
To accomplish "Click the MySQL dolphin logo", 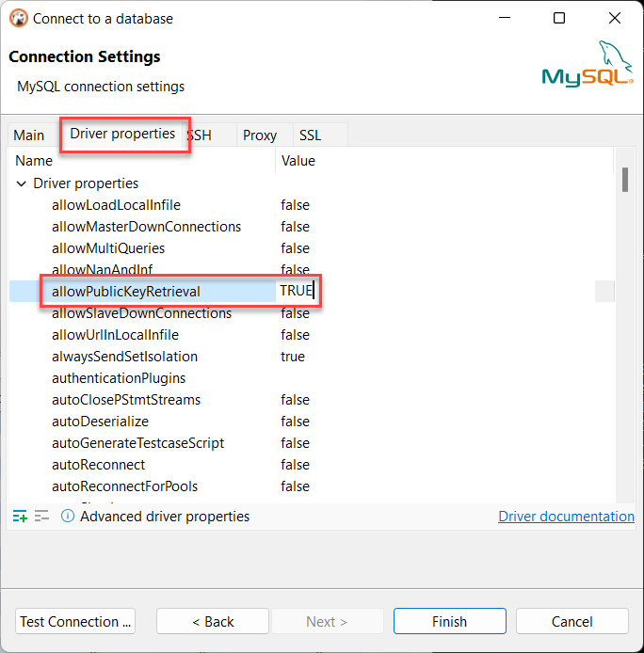I will click(587, 64).
